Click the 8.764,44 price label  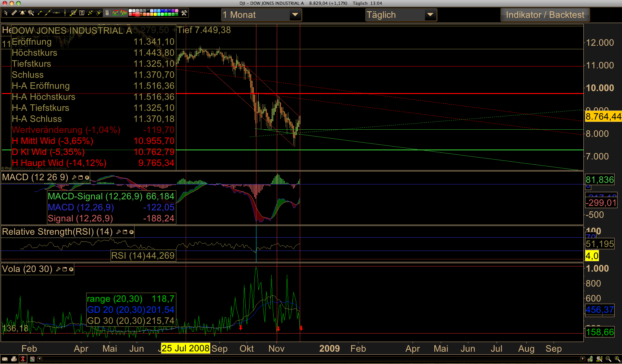603,116
